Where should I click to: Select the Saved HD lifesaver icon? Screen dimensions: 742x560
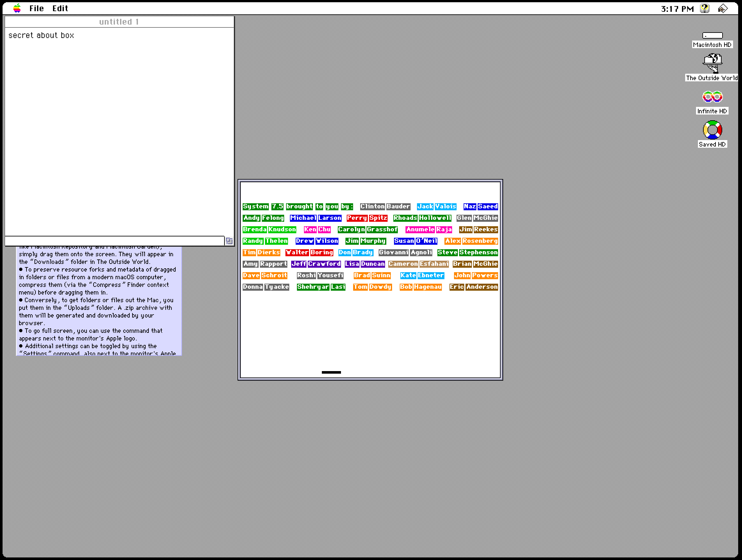(x=712, y=130)
